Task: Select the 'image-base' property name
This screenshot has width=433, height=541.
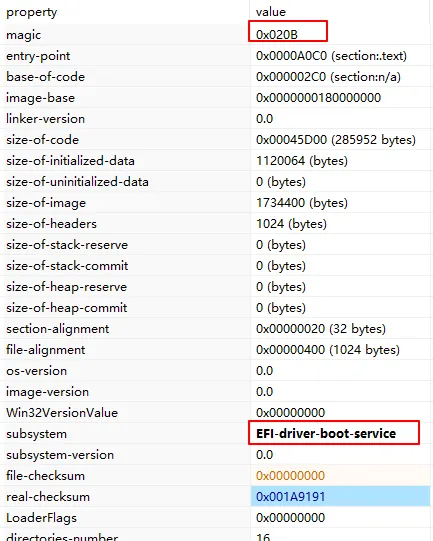Action: [x=40, y=98]
